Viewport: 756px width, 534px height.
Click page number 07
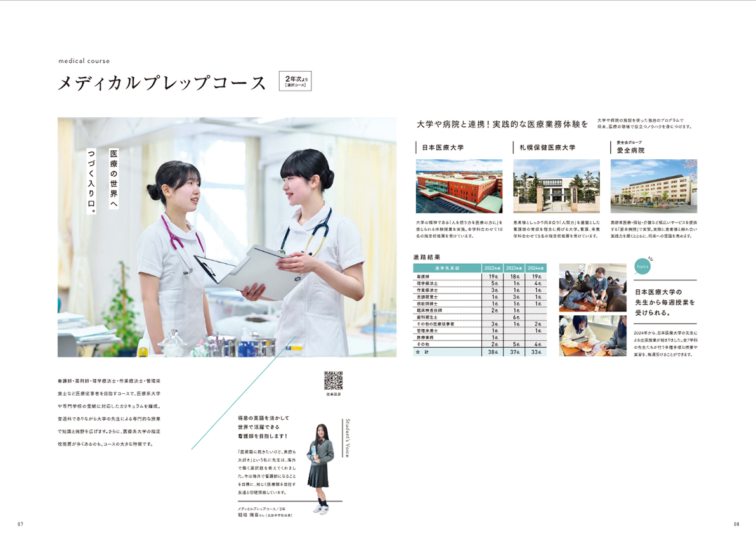(x=20, y=523)
